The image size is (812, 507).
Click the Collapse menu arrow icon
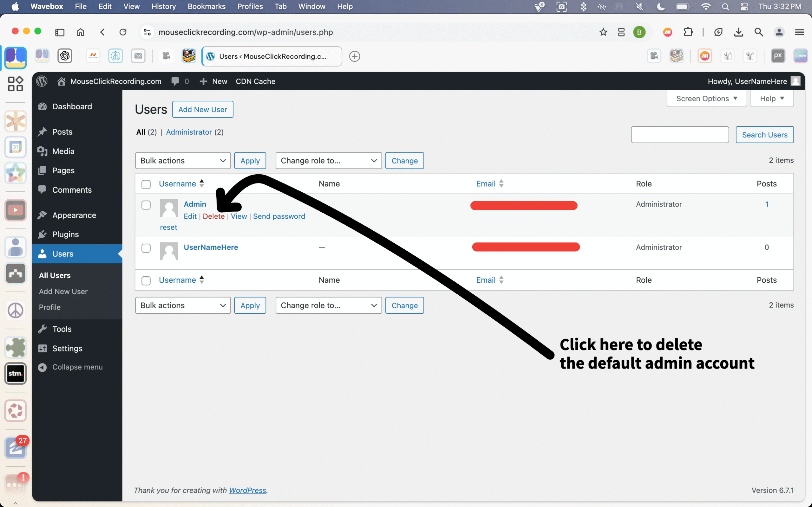click(42, 367)
